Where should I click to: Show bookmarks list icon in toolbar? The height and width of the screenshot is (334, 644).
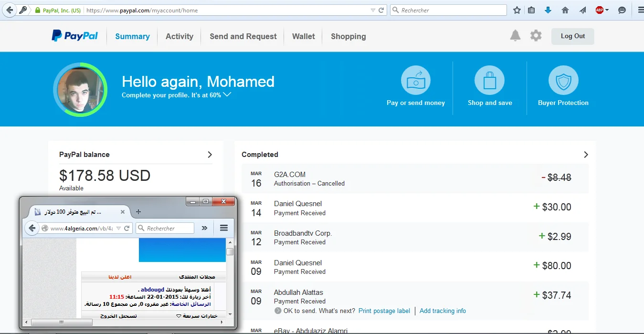[x=531, y=10]
